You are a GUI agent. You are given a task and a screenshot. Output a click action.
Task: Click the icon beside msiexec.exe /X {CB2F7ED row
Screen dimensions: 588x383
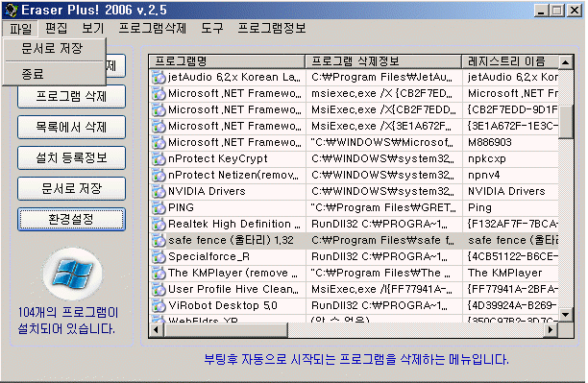(159, 94)
